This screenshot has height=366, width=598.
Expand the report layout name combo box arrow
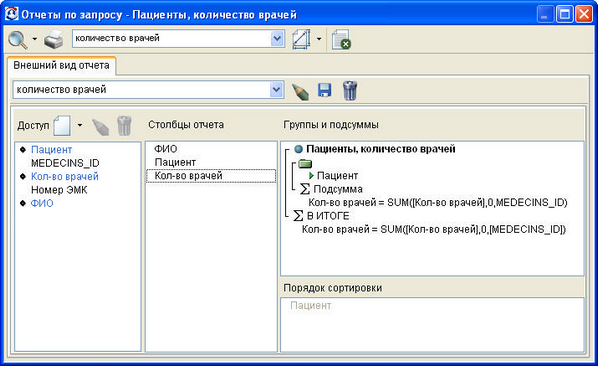click(x=277, y=90)
